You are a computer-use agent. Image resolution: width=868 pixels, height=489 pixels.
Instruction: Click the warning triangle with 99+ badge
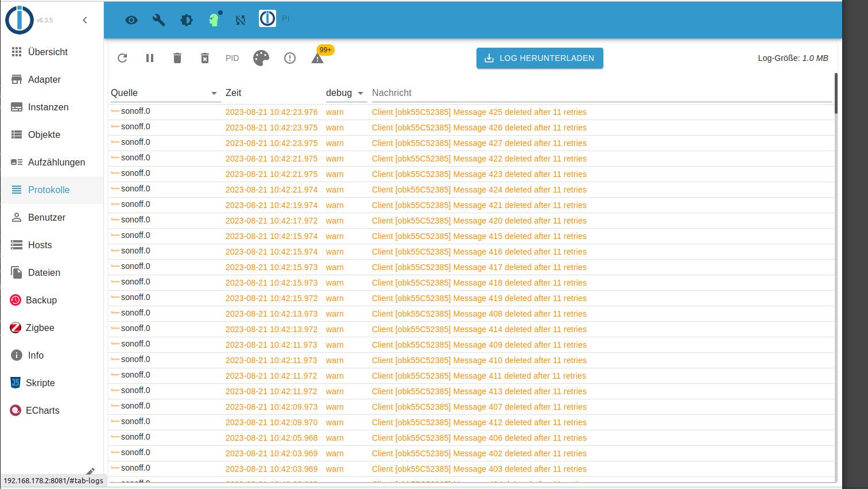317,58
